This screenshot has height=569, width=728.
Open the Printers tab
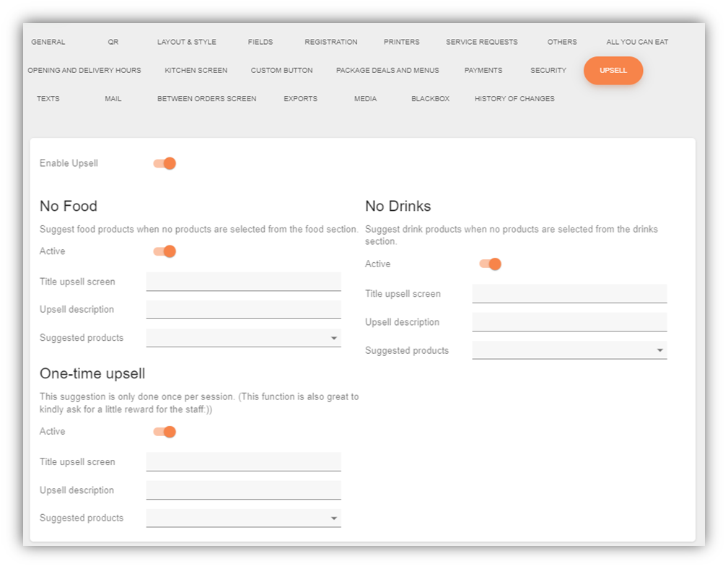tap(402, 42)
